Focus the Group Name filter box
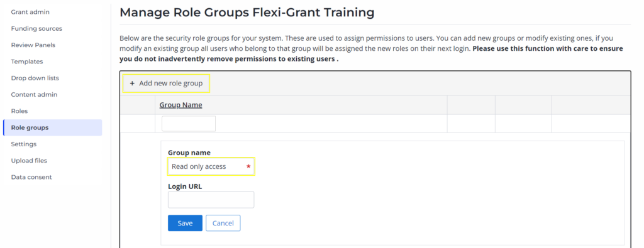This screenshot has height=248, width=644. [189, 124]
